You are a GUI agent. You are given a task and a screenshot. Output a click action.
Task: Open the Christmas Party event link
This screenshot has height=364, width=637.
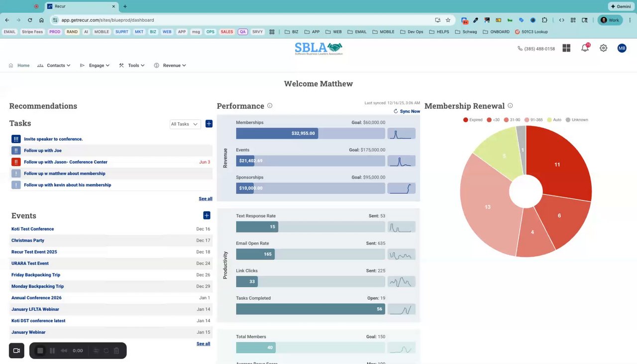click(28, 241)
